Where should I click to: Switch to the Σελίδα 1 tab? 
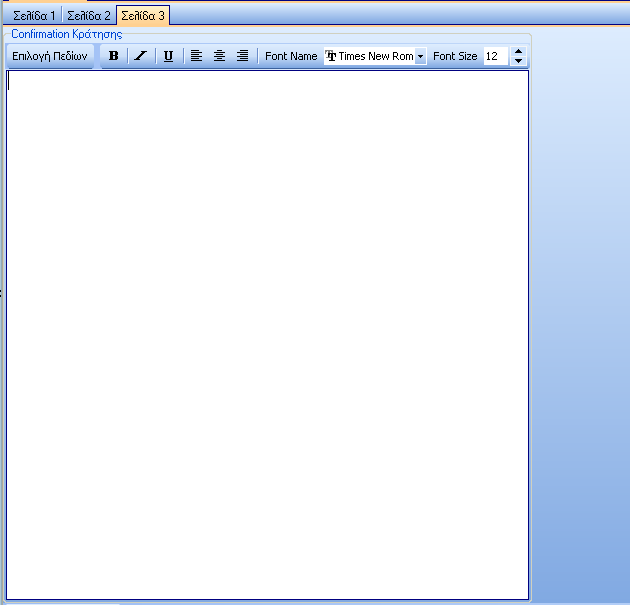pos(34,16)
